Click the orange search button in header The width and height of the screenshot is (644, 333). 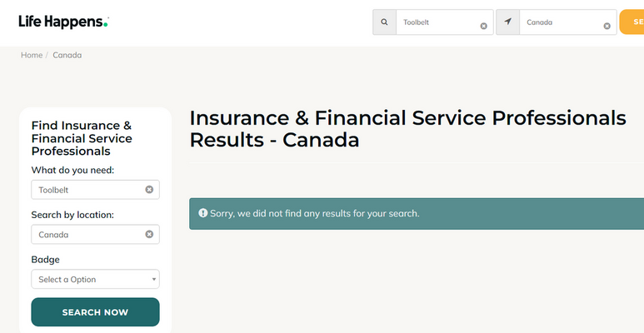pos(632,22)
